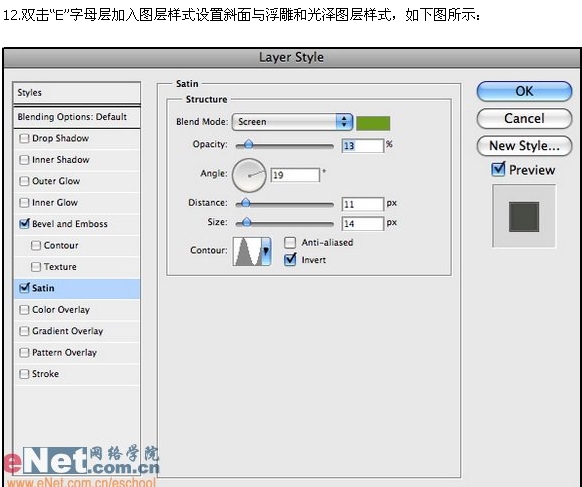Open the contour picker dropdown arrow
Image resolution: width=582 pixels, height=487 pixels.
(266, 251)
